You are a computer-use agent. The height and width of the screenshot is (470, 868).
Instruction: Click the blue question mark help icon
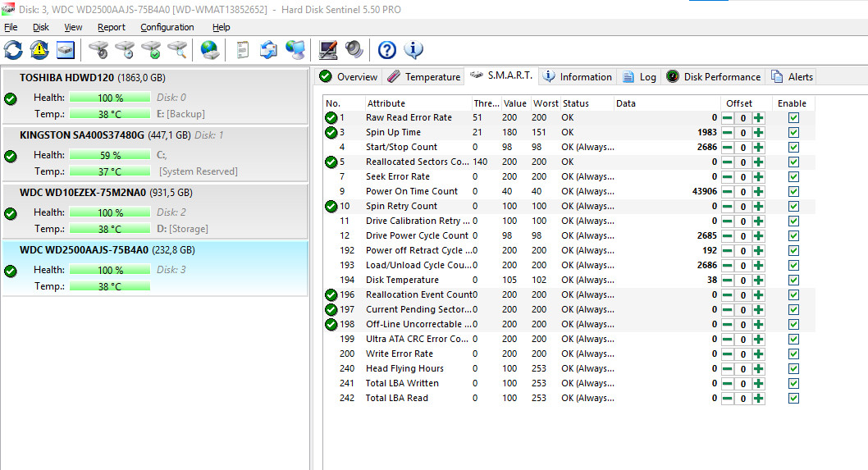tap(386, 50)
